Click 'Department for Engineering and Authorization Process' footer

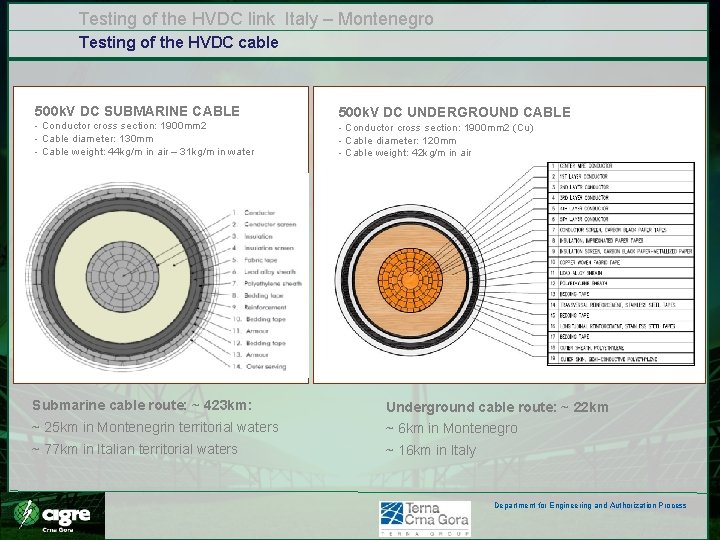point(590,505)
